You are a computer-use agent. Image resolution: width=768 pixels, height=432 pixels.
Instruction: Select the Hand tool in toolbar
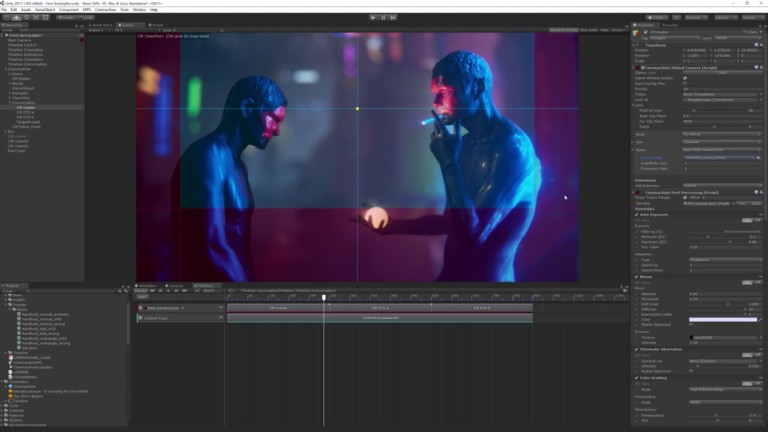(7, 17)
